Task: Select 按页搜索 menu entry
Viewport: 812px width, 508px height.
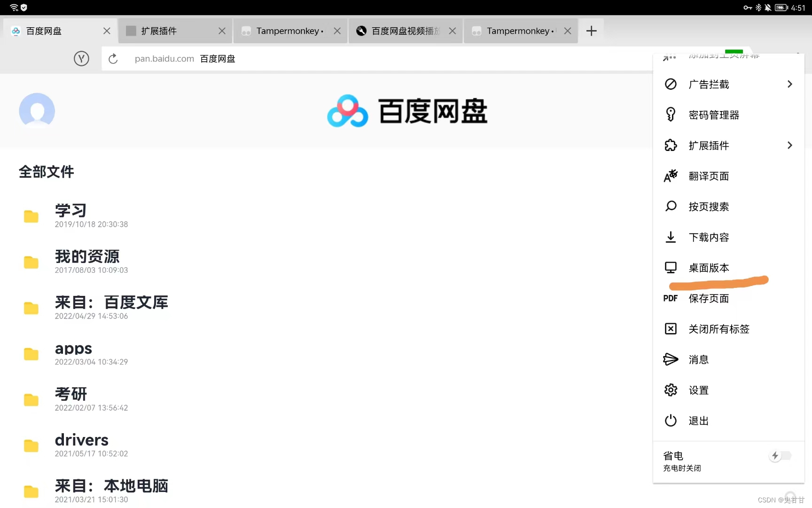Action: point(728,206)
